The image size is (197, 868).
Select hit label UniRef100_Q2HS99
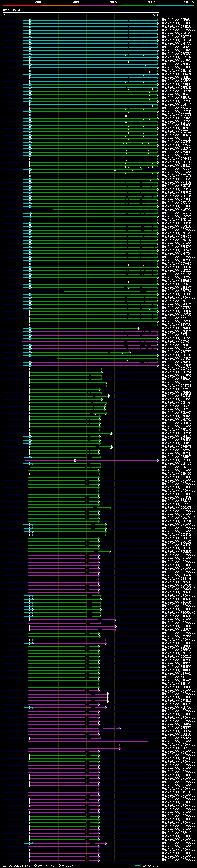pyautogui.click(x=177, y=474)
